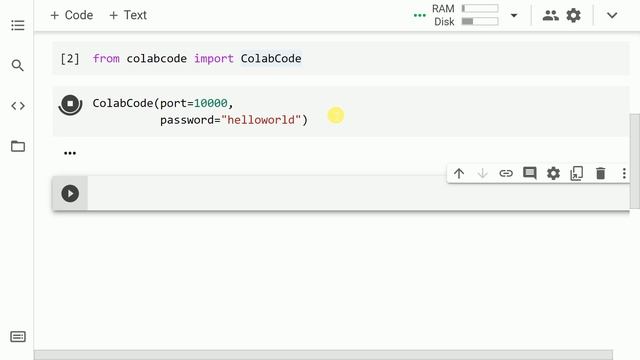This screenshot has height=360, width=640.
Task: Open the share people icon
Action: [x=550, y=16]
